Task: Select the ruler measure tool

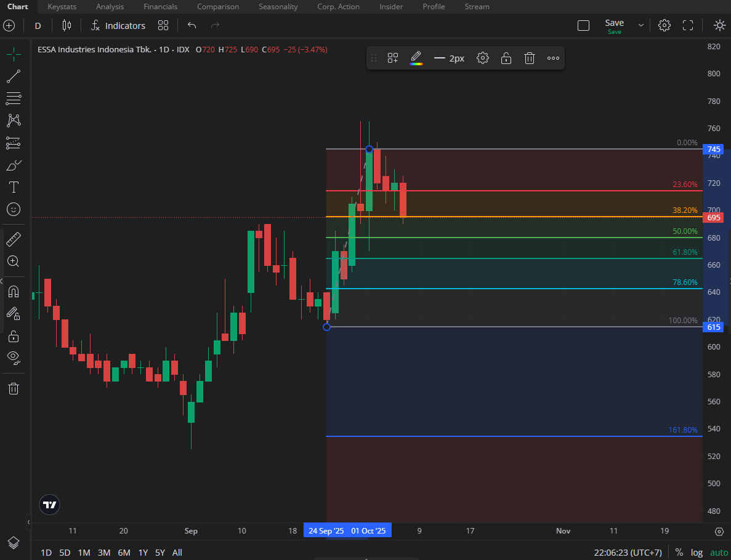Action: (x=14, y=239)
